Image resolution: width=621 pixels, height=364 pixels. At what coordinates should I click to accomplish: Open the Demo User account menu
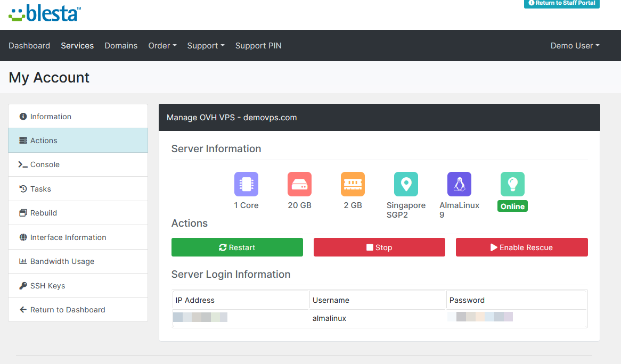(x=575, y=46)
